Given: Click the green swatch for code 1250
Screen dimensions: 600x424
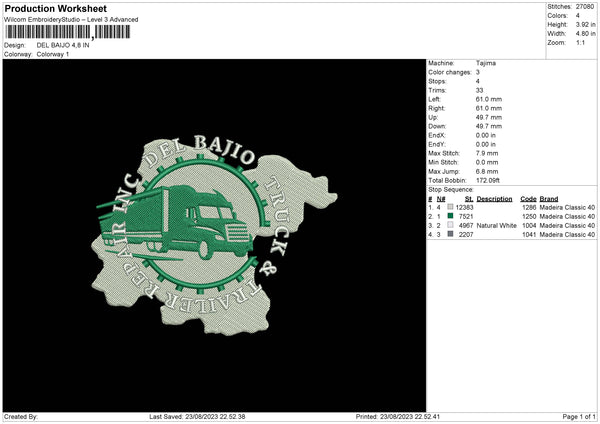Looking at the screenshot, I should (x=450, y=216).
